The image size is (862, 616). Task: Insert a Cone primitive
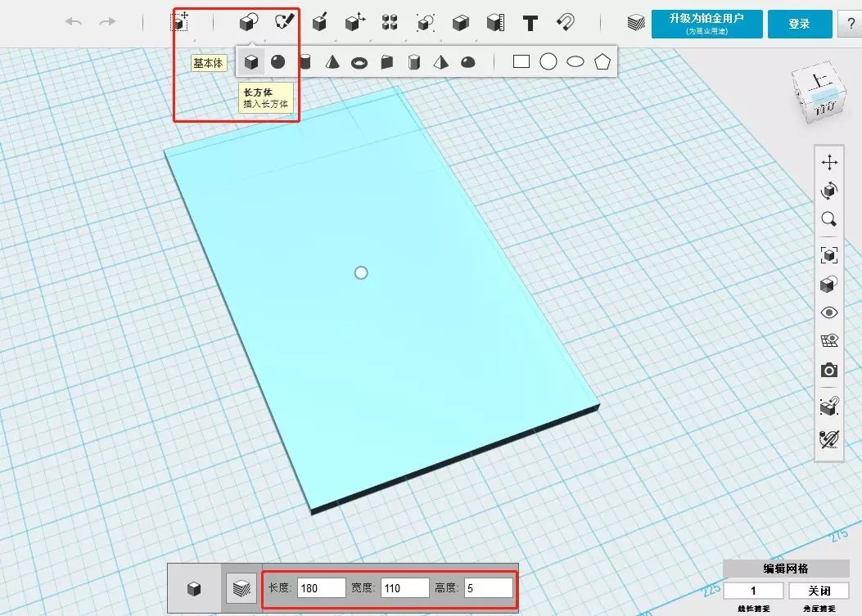tap(332, 61)
